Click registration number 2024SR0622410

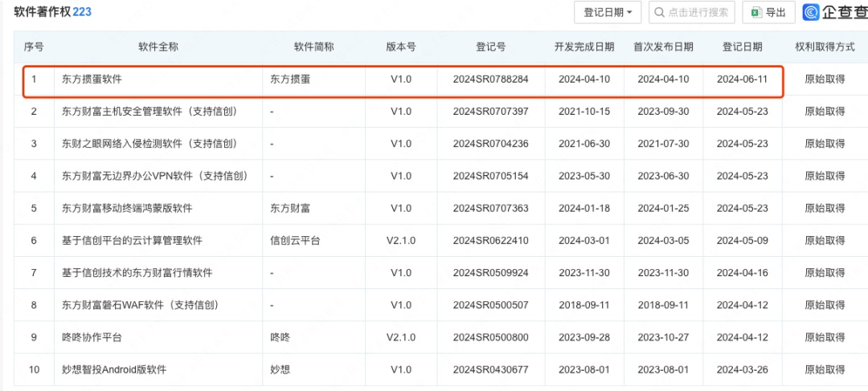tap(490, 241)
